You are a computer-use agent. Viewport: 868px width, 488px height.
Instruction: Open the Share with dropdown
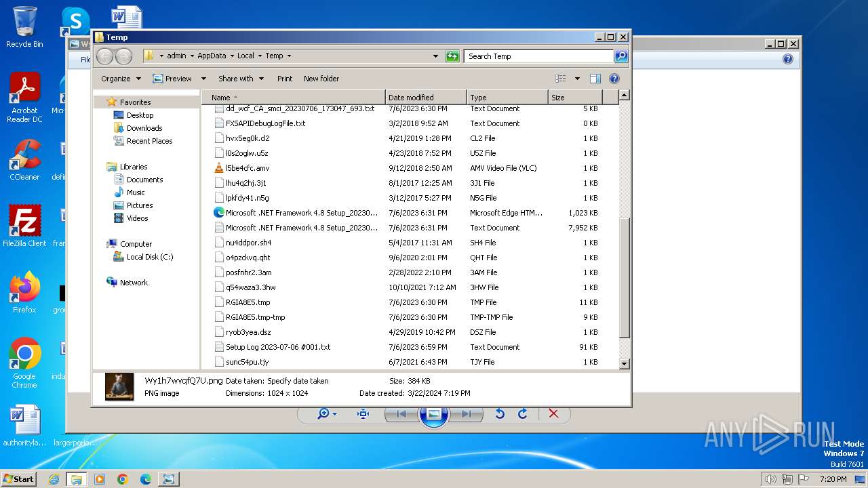241,79
